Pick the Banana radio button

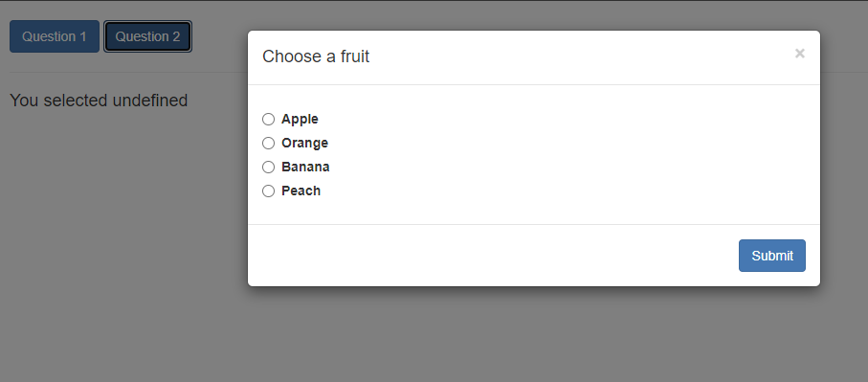pos(269,167)
